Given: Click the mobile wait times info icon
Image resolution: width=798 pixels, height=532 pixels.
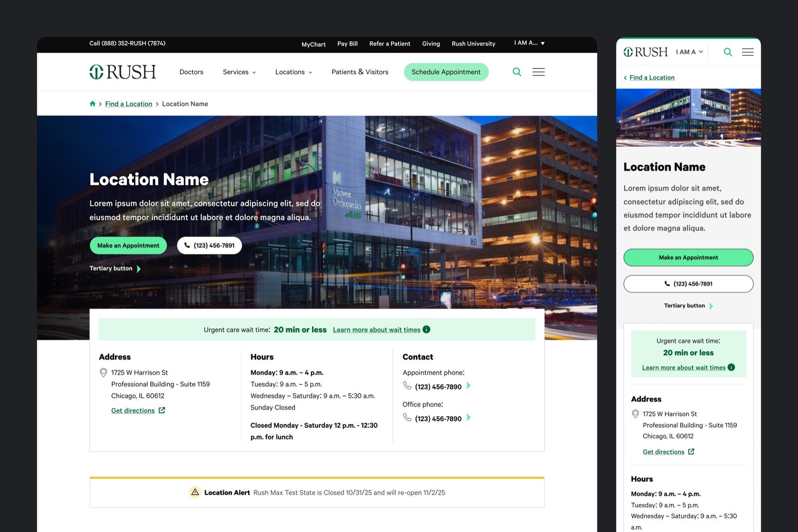Looking at the screenshot, I should (x=731, y=367).
